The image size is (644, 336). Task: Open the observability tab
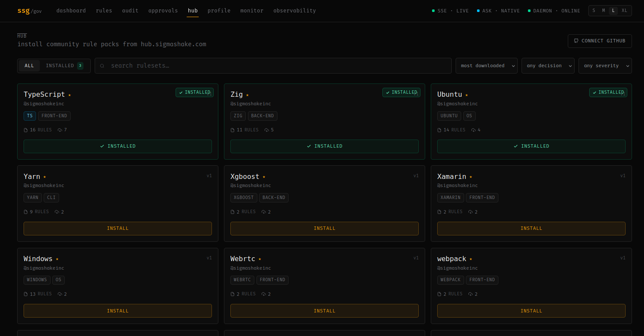[295, 11]
